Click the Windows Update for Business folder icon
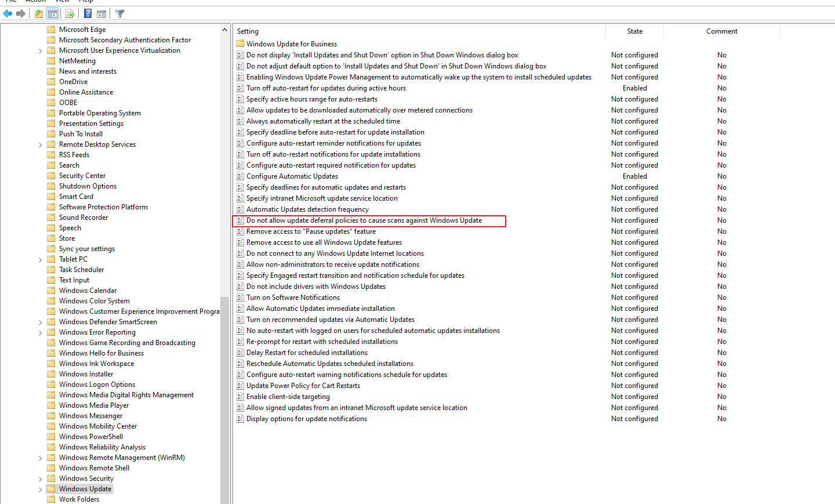 click(241, 43)
